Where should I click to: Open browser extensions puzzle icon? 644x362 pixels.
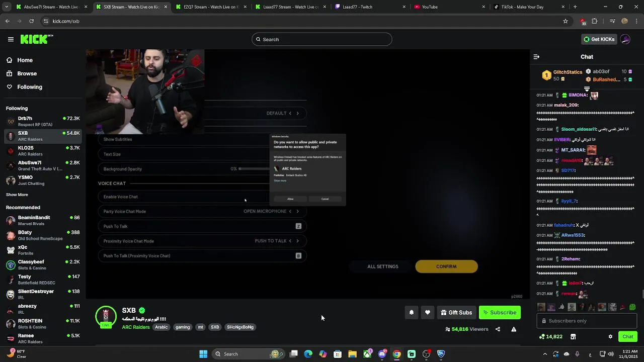pos(595,21)
